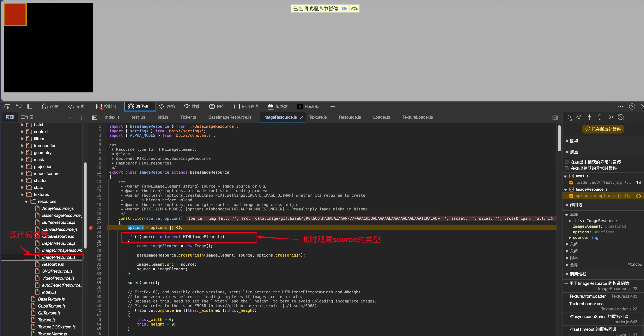Expand more navigator tabs chevron
Image resolution: width=644 pixels, height=336 pixels.
[x=70, y=117]
